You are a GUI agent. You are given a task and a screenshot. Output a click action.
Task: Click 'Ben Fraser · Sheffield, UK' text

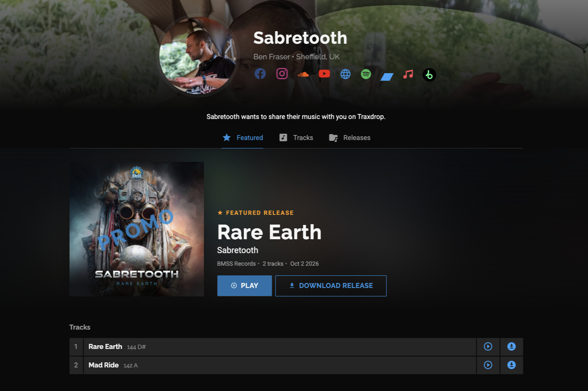point(297,57)
